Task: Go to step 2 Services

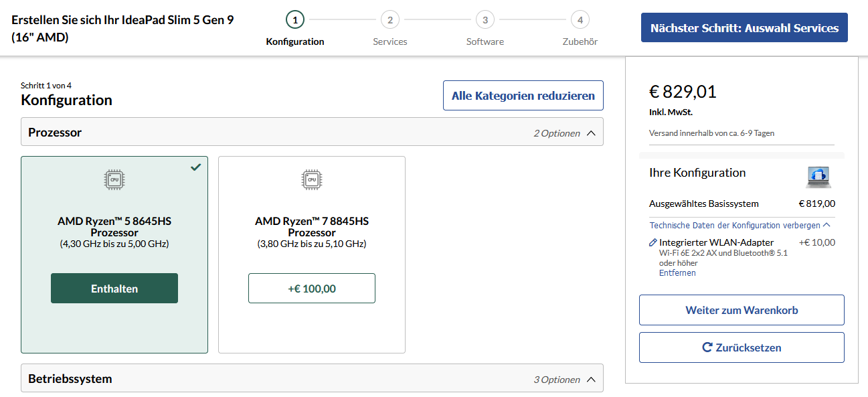Action: (390, 20)
